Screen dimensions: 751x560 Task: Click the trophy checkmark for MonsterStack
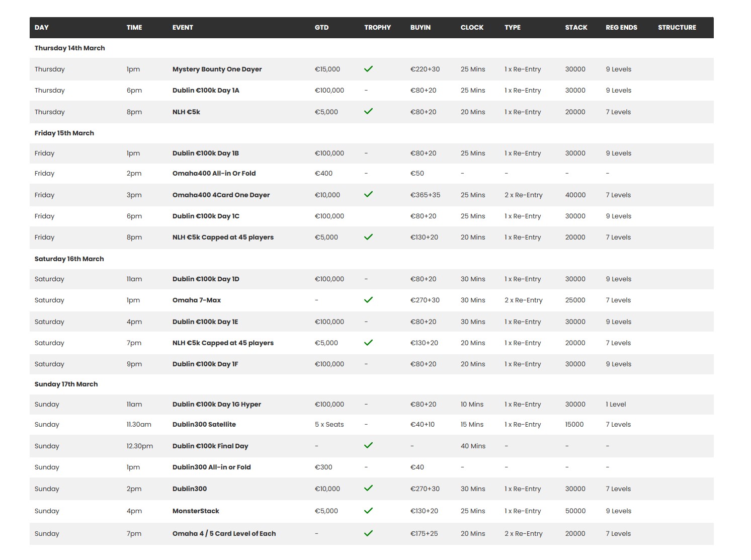pos(368,511)
